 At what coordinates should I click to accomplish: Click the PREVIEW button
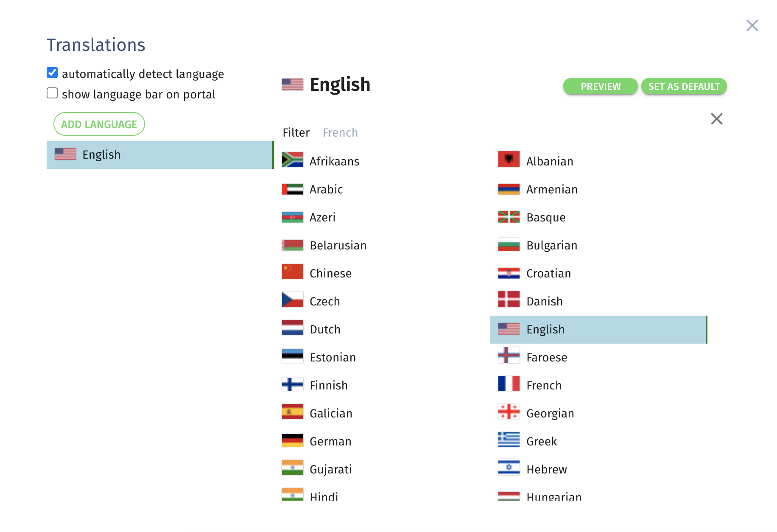(x=601, y=87)
